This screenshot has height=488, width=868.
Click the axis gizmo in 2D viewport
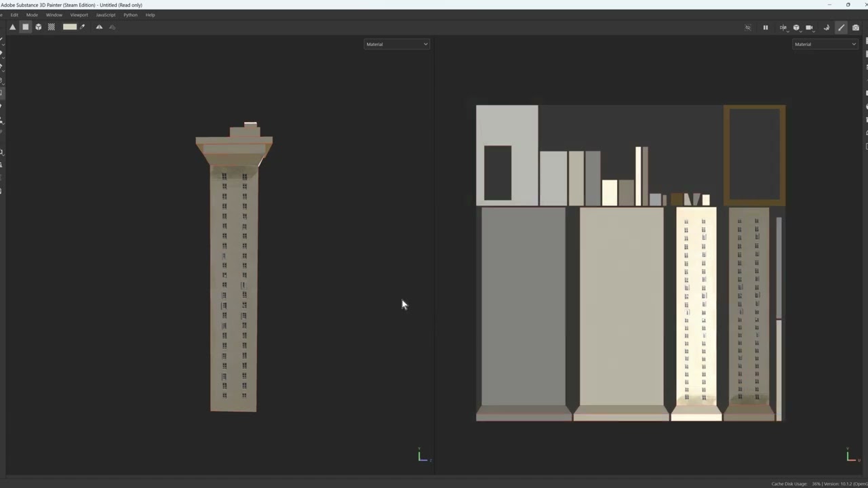(852, 455)
